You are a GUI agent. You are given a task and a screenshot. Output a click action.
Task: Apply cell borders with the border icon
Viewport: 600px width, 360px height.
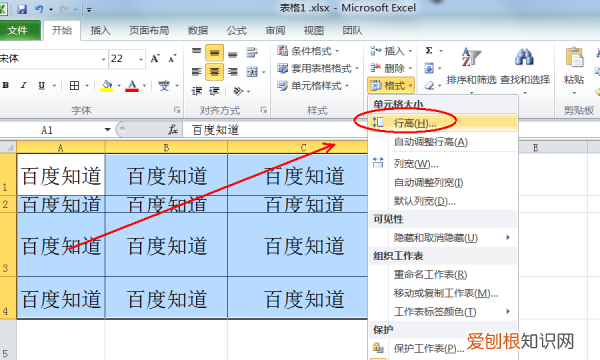point(74,85)
